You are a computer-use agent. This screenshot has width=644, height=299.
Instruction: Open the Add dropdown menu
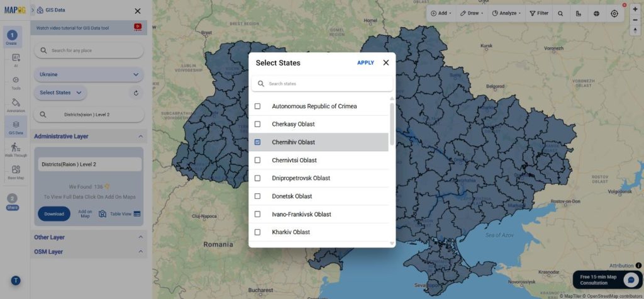[441, 13]
